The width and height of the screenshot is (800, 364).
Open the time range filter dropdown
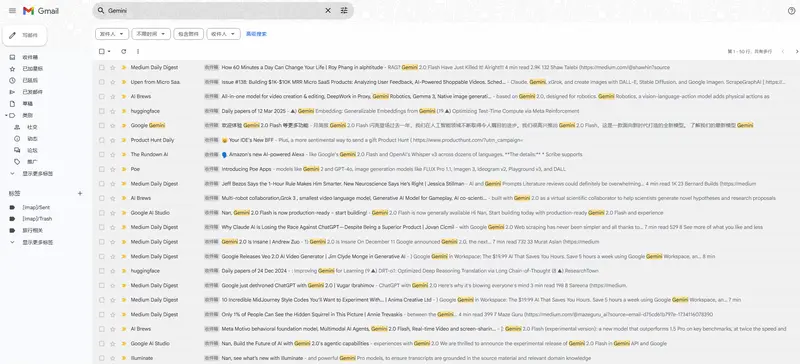pos(151,34)
